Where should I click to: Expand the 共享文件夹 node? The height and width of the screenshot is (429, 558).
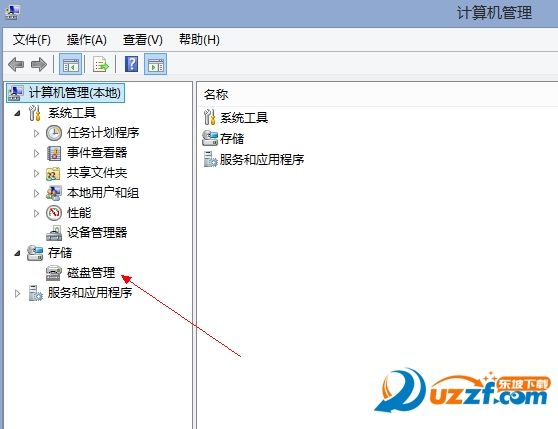[36, 173]
